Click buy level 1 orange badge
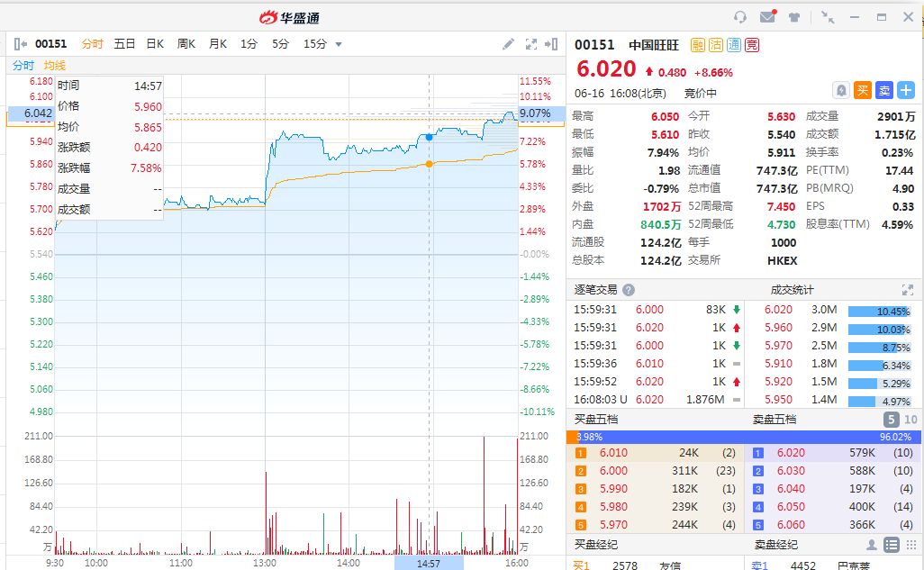924x570 pixels. [581, 453]
